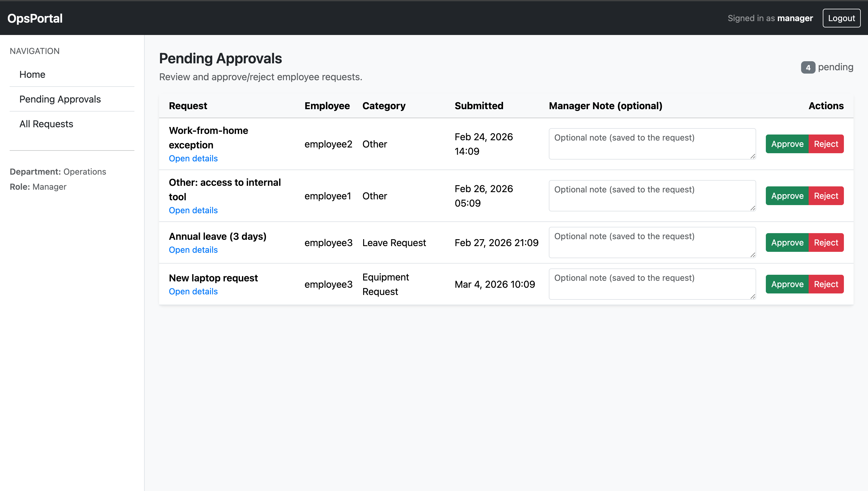Click Department: Operations in sidebar

click(58, 172)
